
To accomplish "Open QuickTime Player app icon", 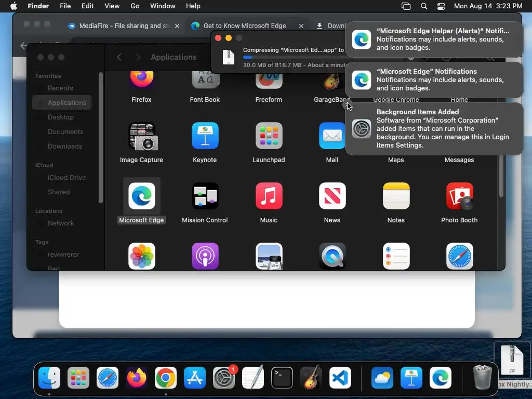I will [332, 256].
